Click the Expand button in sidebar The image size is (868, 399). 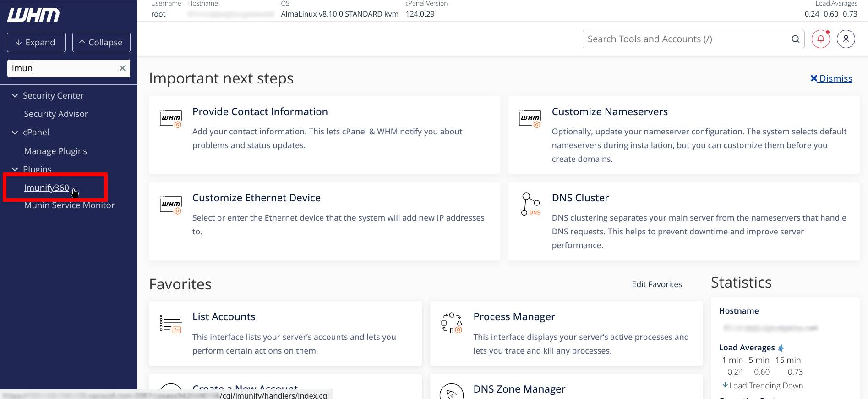tap(36, 42)
